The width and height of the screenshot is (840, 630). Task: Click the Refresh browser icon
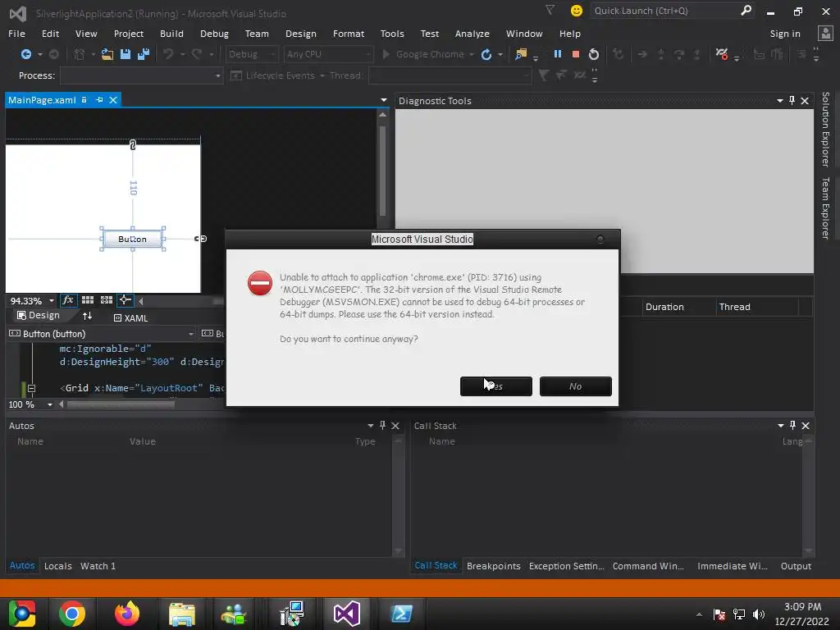click(x=486, y=54)
